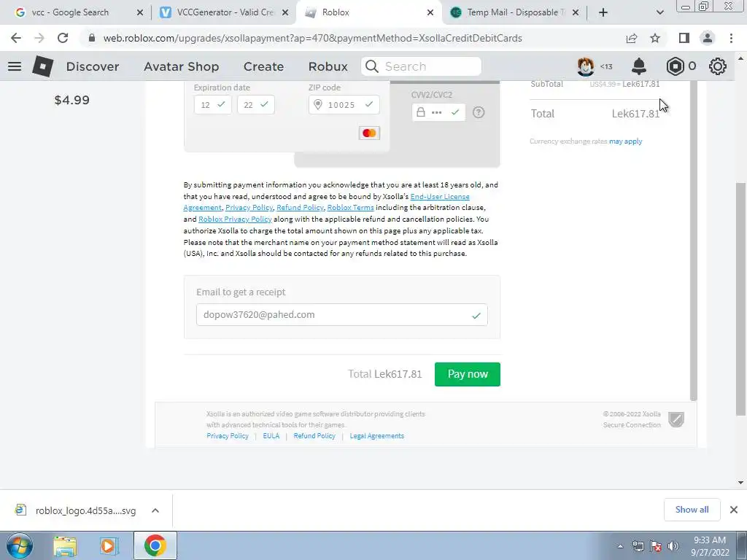
Task: Click the CVV help question mark icon
Action: (479, 112)
